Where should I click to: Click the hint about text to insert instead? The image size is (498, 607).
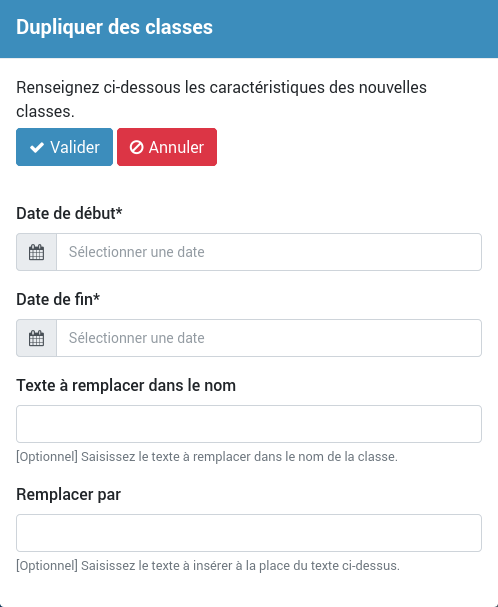208,566
